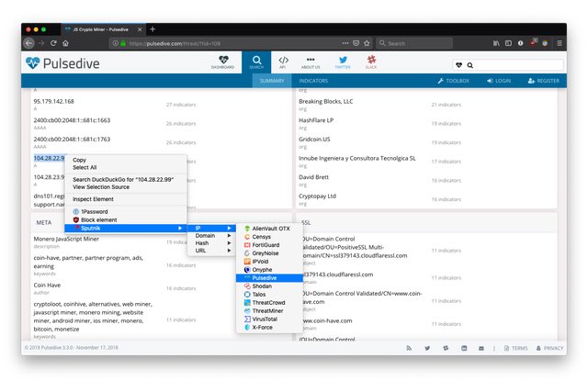This screenshot has width=588, height=392.
Task: Select Talos in Sputnik list
Action: click(x=269, y=294)
